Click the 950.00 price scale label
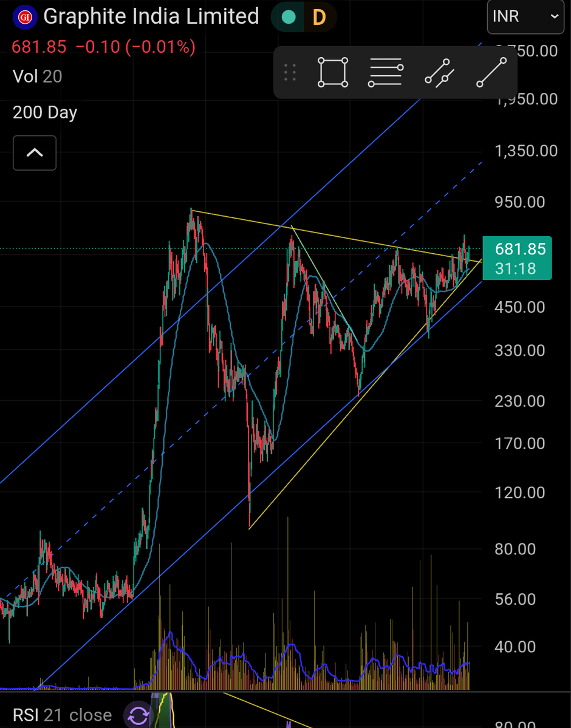This screenshot has width=571, height=728. click(x=519, y=202)
